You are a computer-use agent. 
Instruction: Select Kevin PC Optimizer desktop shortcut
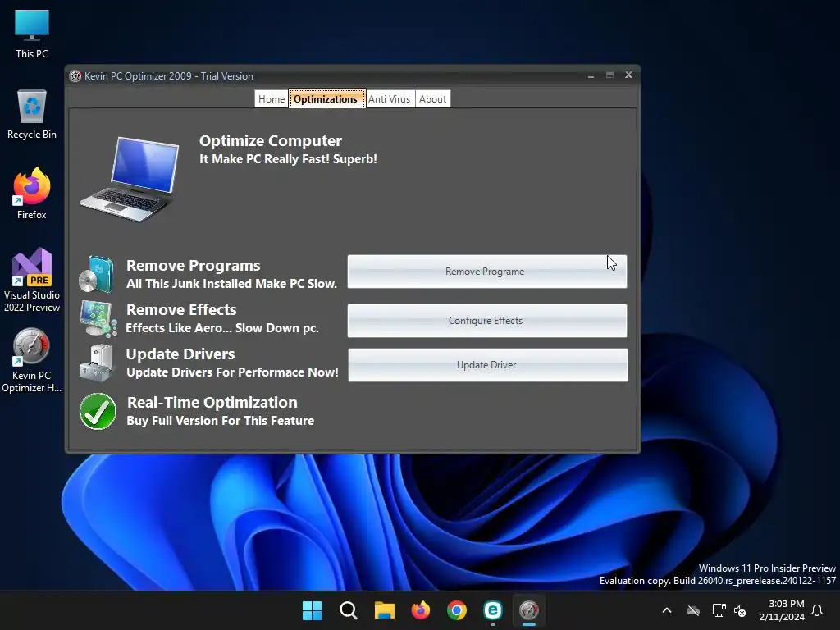tap(32, 361)
